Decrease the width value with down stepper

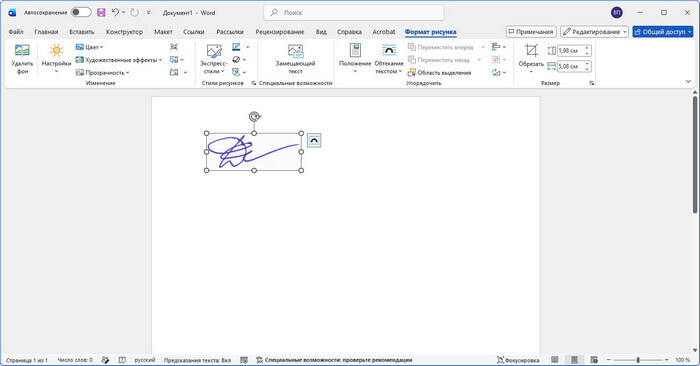588,69
